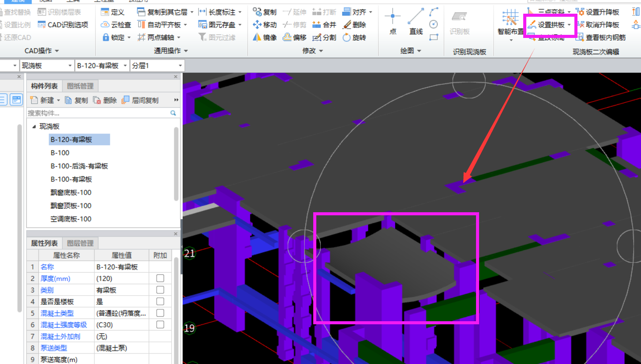The image size is (641, 364).
Task: Select the 移动 move tool
Action: click(265, 25)
